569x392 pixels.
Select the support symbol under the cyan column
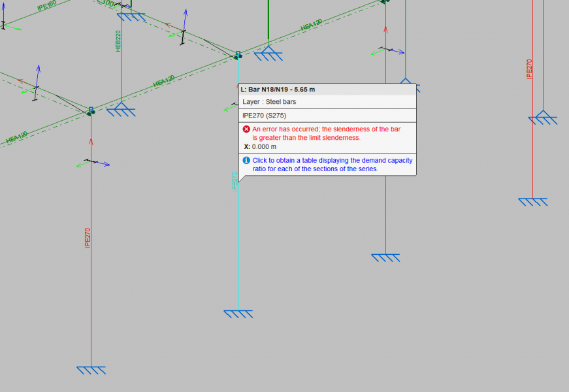pos(238,314)
